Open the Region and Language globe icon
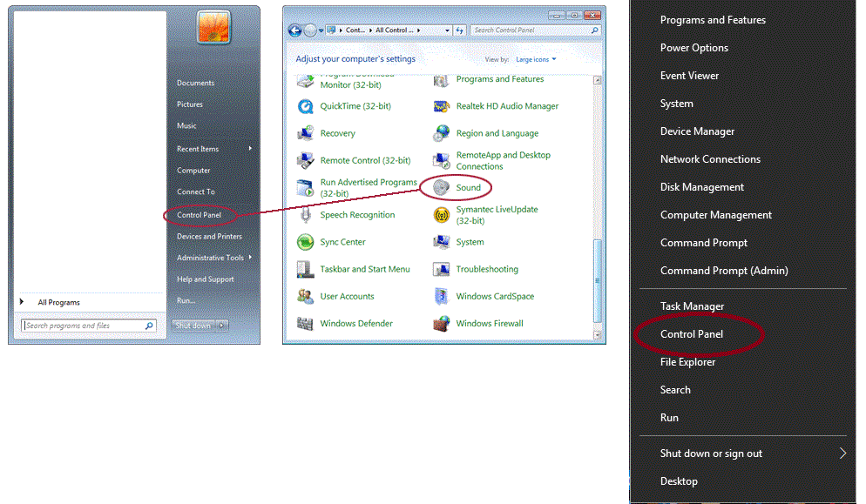The width and height of the screenshot is (866, 504). (442, 133)
